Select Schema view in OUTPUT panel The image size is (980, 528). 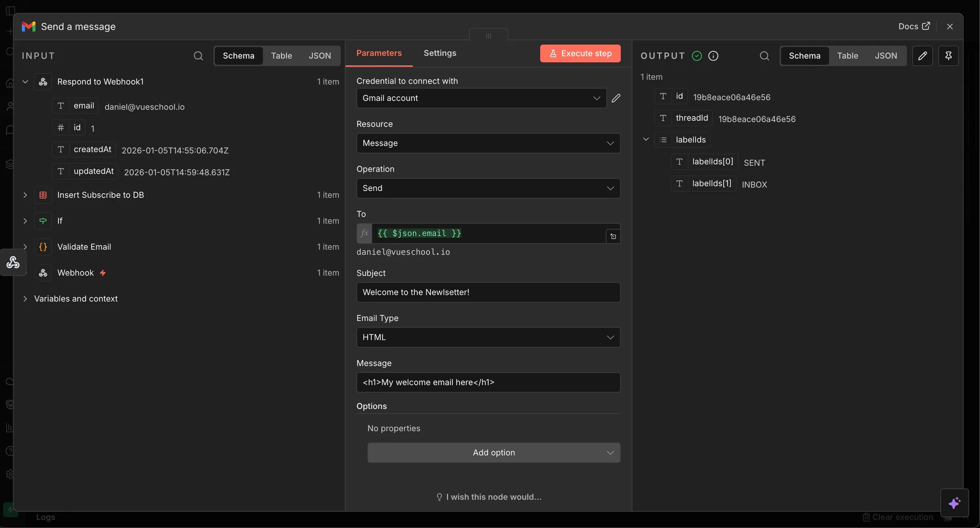[804, 56]
